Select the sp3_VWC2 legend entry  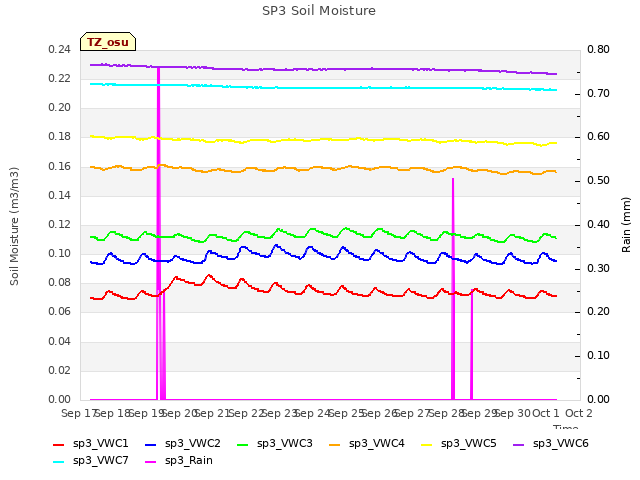pyautogui.click(x=182, y=443)
